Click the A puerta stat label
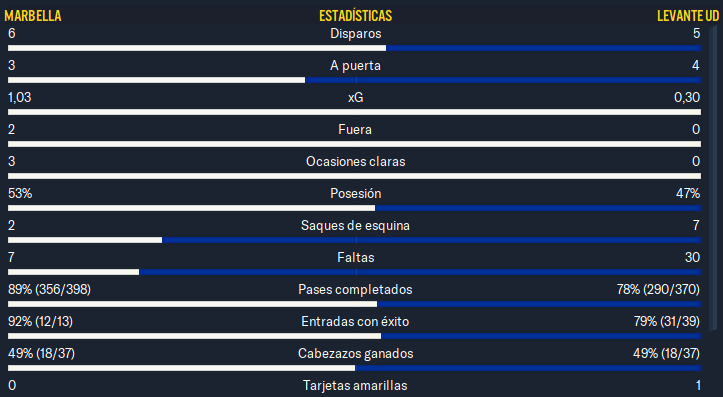 coord(356,65)
